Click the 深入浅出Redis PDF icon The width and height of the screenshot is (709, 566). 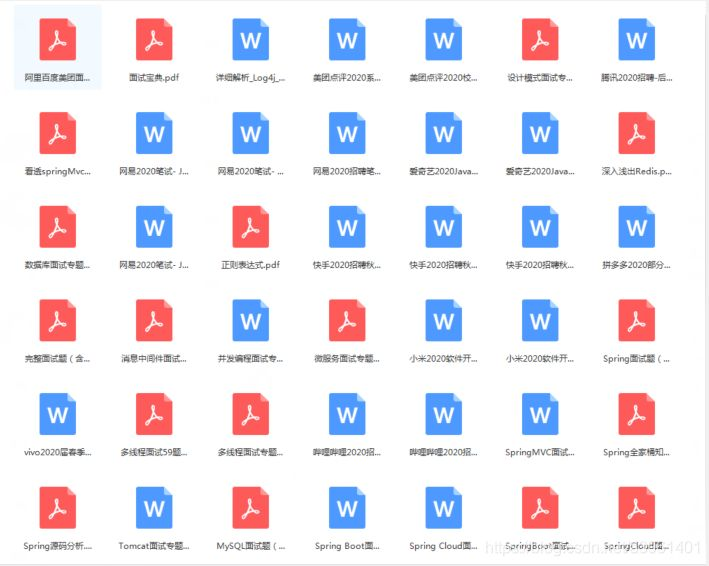[x=637, y=133]
